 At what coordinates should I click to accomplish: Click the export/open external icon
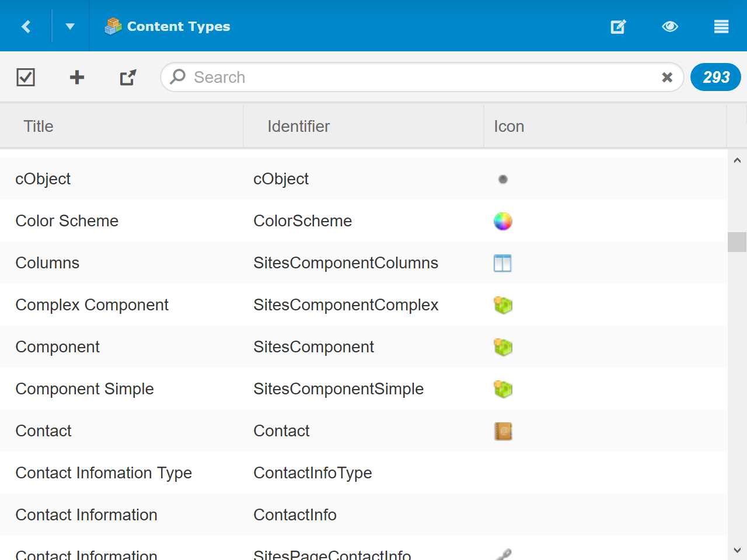point(128,77)
